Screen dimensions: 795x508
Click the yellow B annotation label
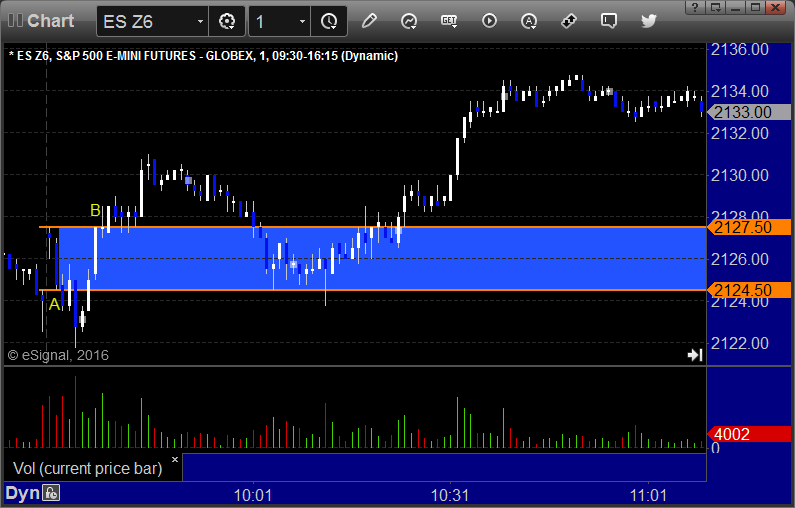(95, 210)
